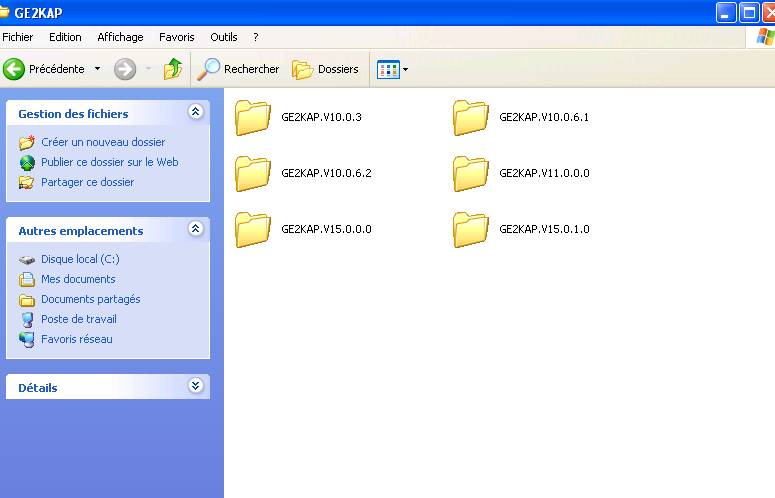Open the Disque local (C:) link
Viewport: 775px width, 498px height.
coord(80,259)
